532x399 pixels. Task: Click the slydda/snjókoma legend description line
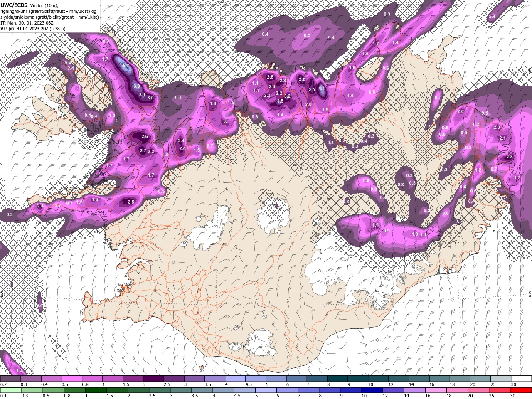[49, 17]
